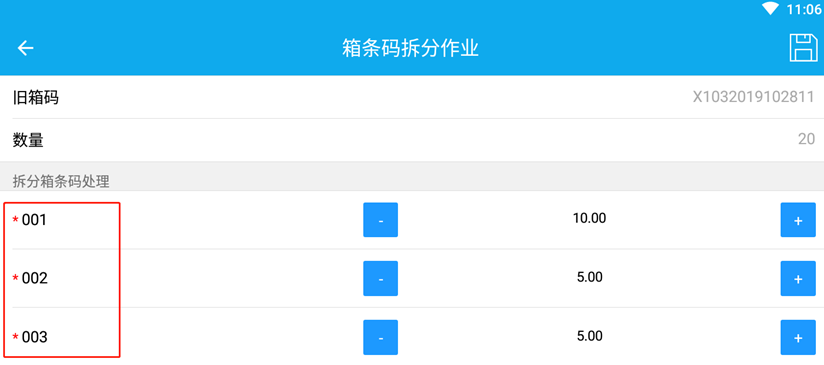The width and height of the screenshot is (824, 365).
Task: Select the 5.00 field in row 002
Action: click(x=589, y=277)
